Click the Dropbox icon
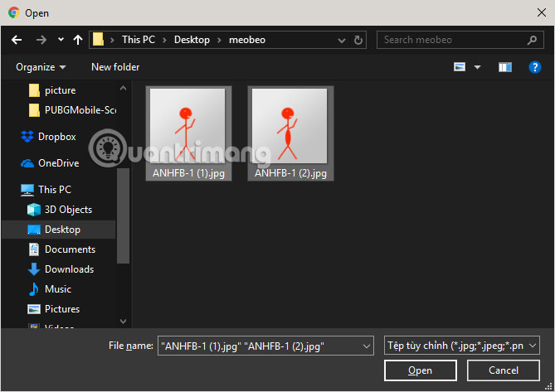The height and width of the screenshot is (392, 555). point(27,137)
